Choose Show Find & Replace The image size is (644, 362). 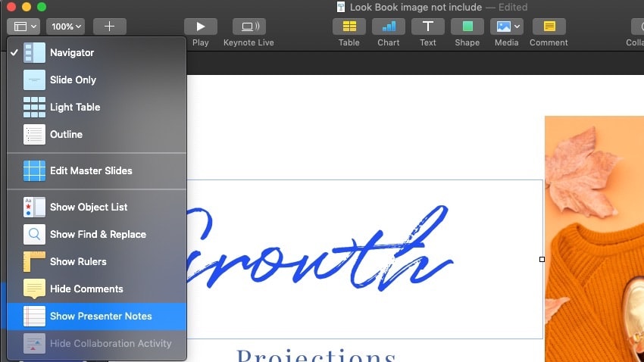coord(97,234)
